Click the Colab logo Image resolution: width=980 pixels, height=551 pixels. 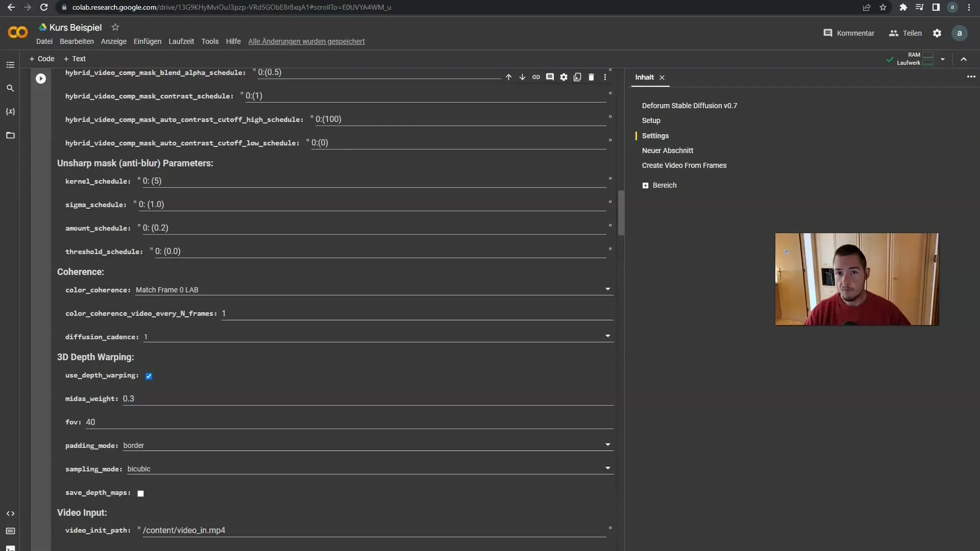click(18, 33)
